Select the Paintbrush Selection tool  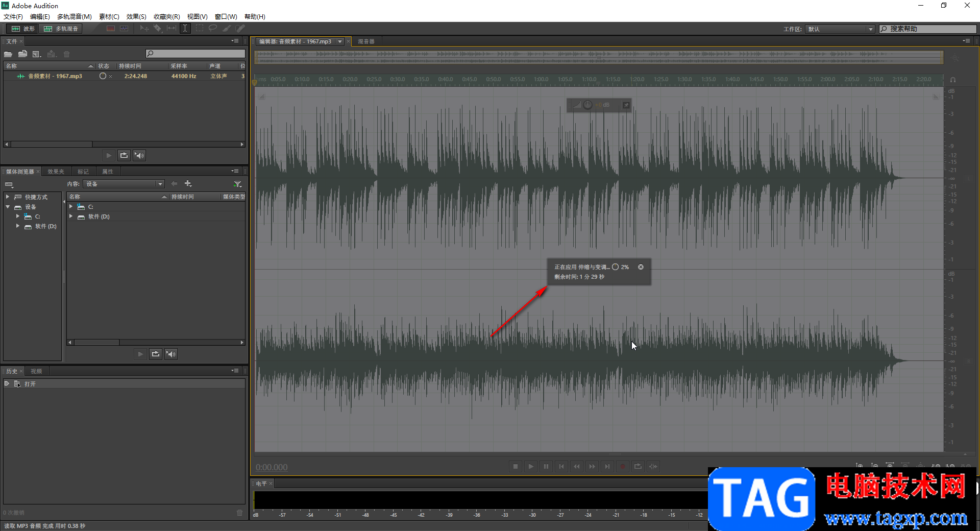pyautogui.click(x=227, y=29)
